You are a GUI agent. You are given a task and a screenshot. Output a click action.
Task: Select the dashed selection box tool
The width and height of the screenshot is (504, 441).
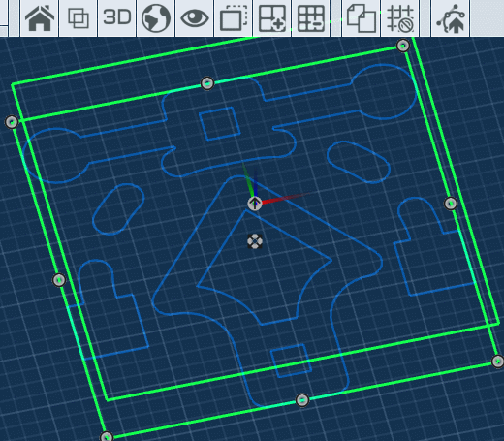click(x=234, y=18)
